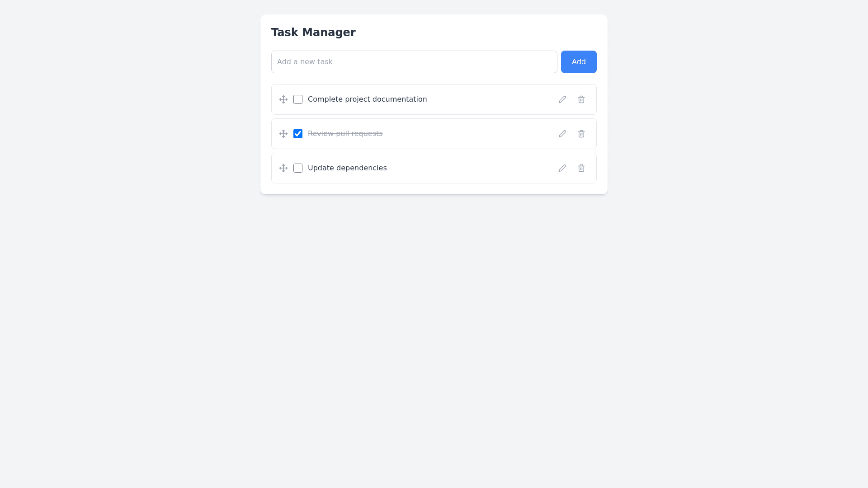Delete the Complete project documentation task

[x=581, y=99]
